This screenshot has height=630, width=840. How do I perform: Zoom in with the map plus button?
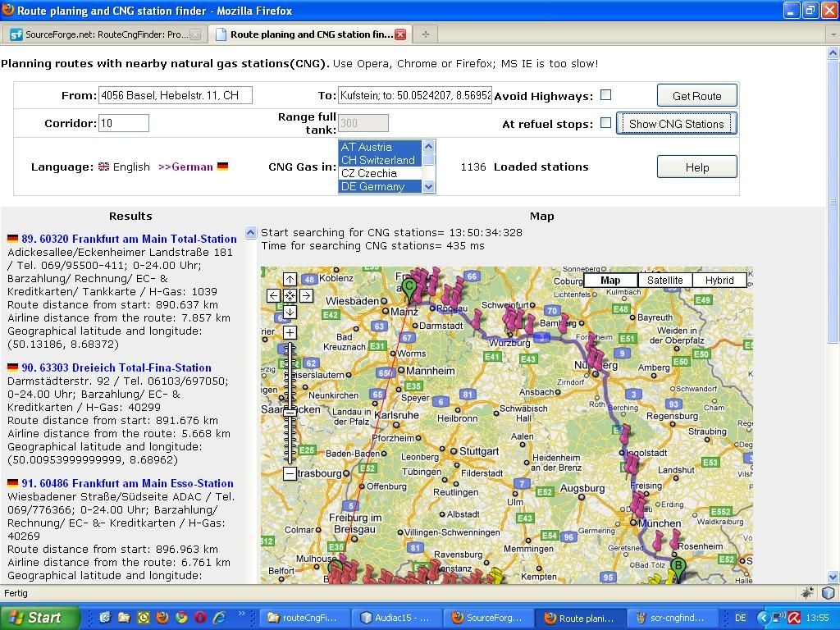[290, 332]
